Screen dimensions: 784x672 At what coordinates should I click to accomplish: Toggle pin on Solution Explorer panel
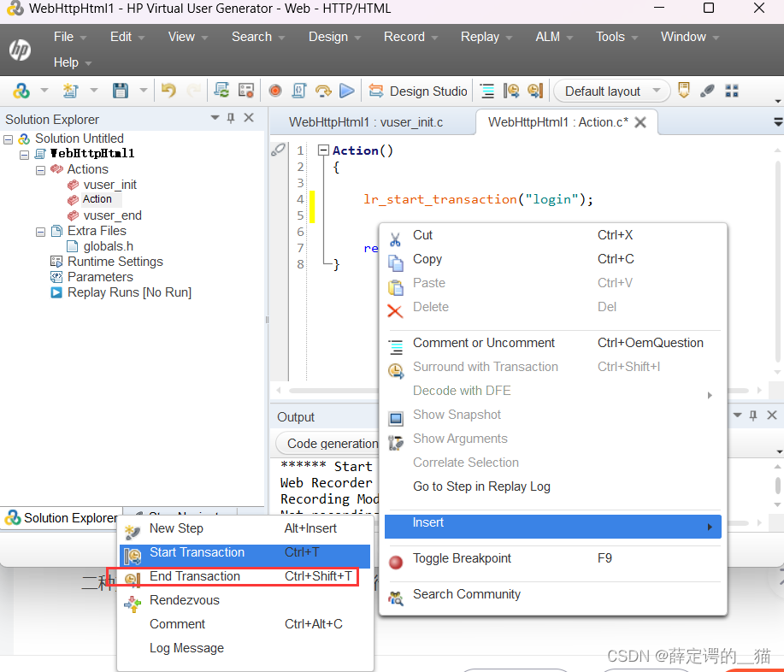231,118
